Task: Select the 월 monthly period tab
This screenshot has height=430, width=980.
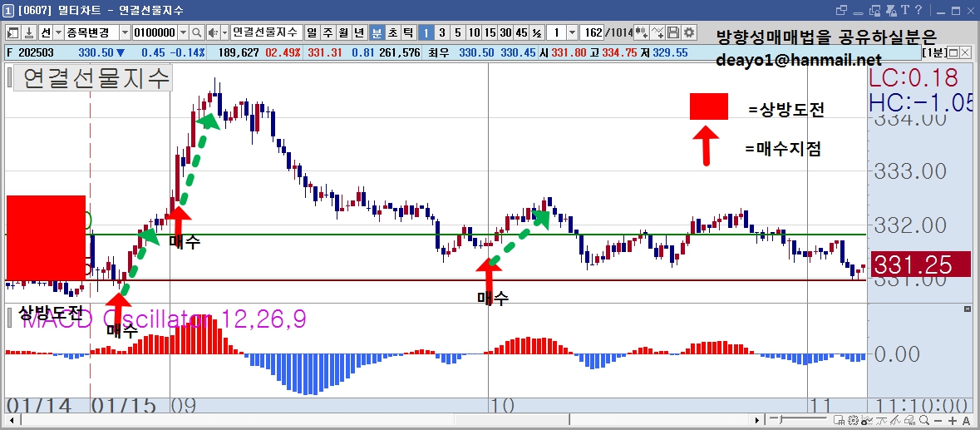Action: (x=344, y=32)
